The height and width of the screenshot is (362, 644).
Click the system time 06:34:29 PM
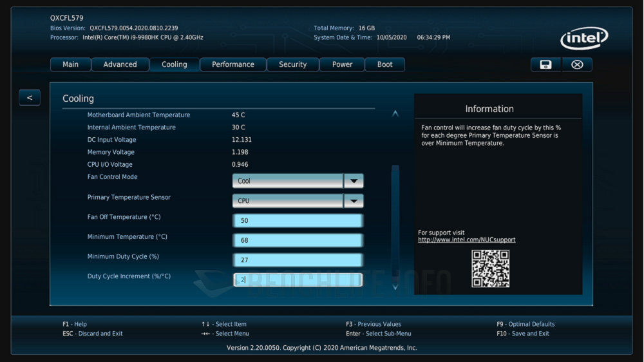click(x=433, y=37)
